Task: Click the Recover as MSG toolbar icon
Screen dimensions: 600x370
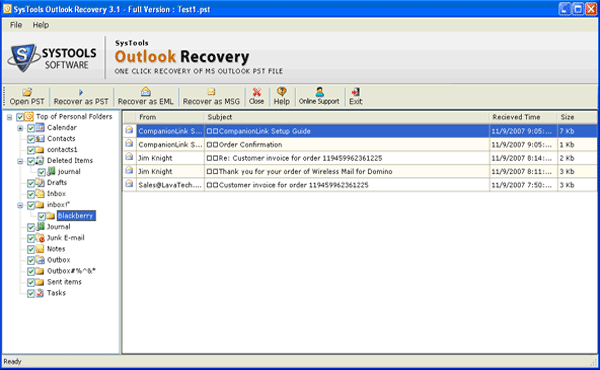Action: 211,92
